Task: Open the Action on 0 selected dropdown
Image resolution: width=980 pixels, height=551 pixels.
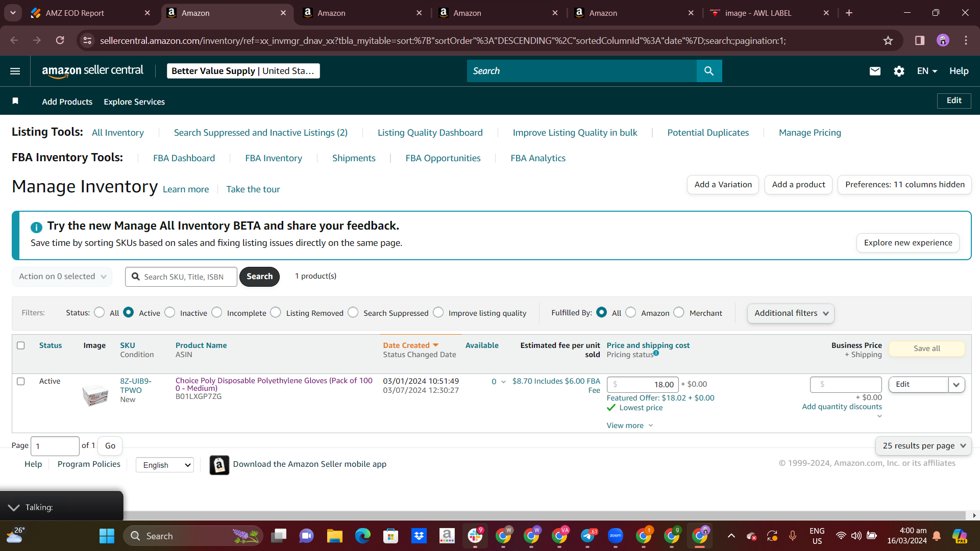Action: pyautogui.click(x=62, y=277)
